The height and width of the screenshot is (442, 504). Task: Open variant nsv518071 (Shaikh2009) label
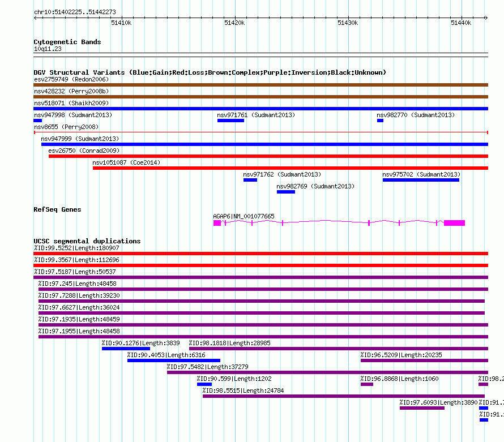(71, 103)
